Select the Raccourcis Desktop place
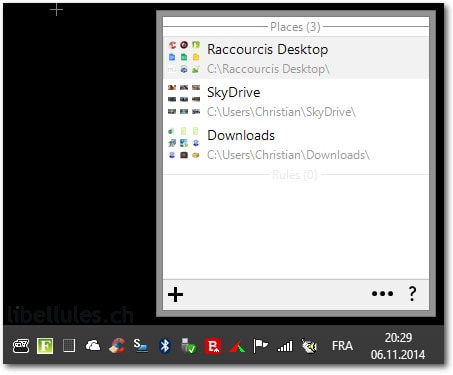Image resolution: width=453 pixels, height=375 pixels. tap(296, 58)
